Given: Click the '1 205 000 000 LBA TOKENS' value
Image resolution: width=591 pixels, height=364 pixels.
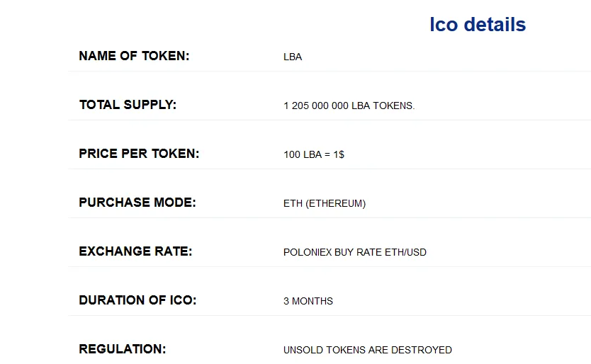Looking at the screenshot, I should [349, 106].
